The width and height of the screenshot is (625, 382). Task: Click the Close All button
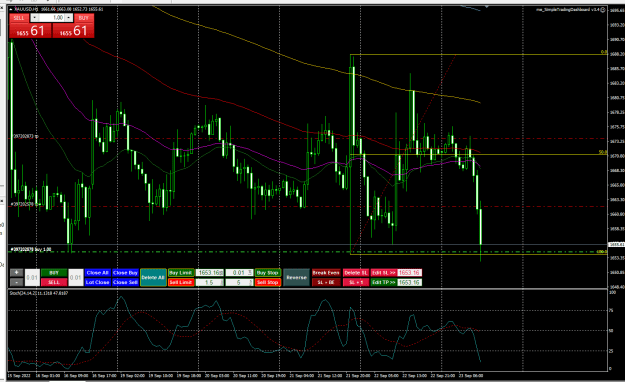(x=97, y=273)
